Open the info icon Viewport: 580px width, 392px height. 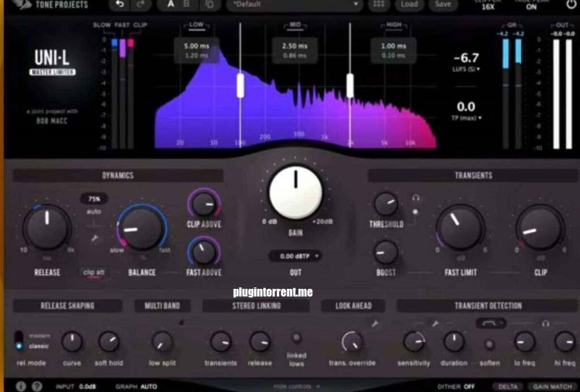pyautogui.click(x=21, y=386)
